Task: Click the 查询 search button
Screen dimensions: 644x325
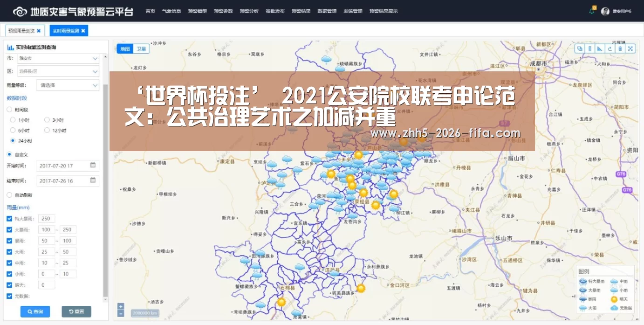Action: [35, 311]
